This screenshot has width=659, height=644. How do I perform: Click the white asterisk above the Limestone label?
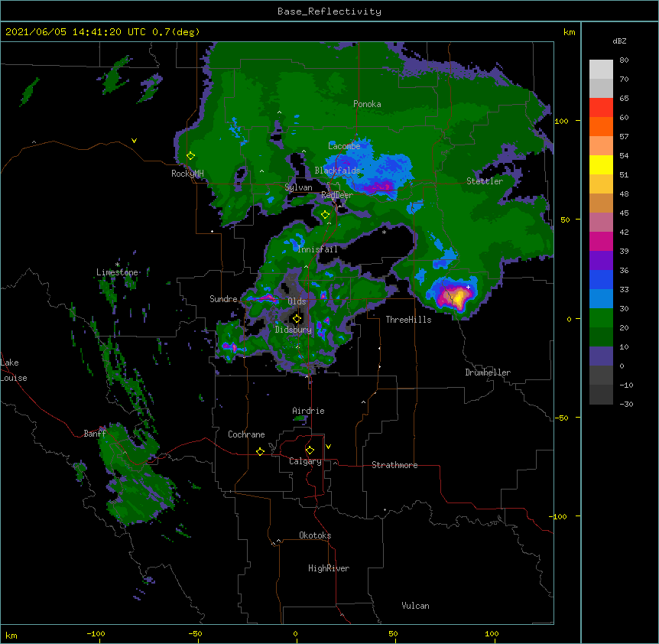(117, 265)
